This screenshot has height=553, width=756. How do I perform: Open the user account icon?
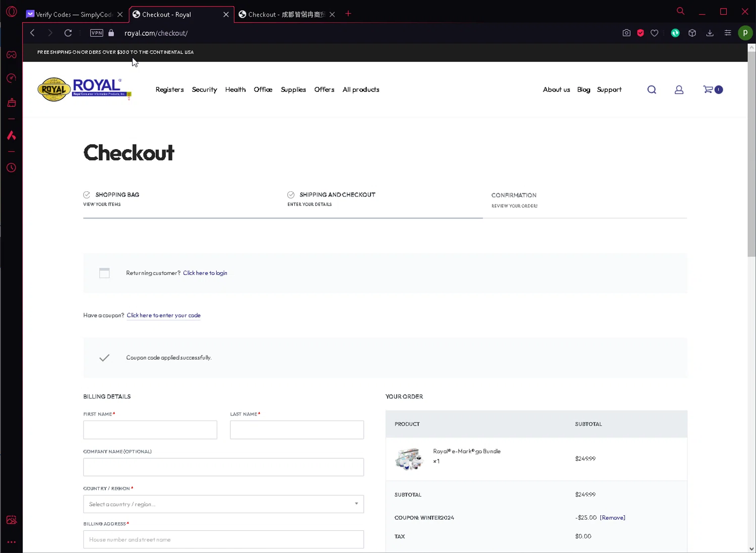[x=679, y=90]
